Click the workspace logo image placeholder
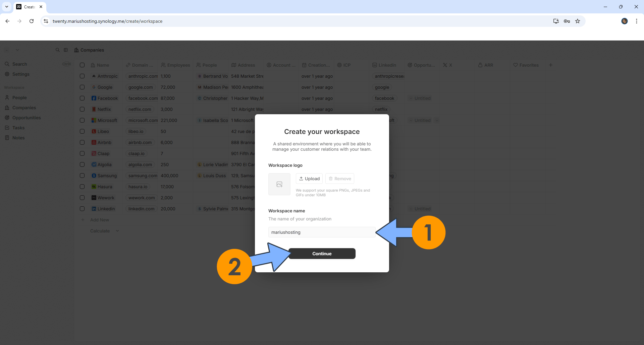The width and height of the screenshot is (644, 345). pyautogui.click(x=279, y=184)
